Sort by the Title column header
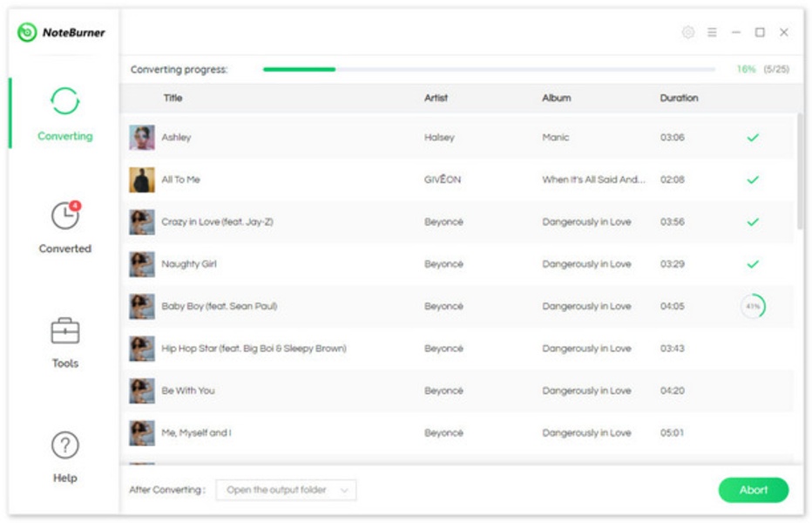This screenshot has height=523, width=812. tap(173, 98)
